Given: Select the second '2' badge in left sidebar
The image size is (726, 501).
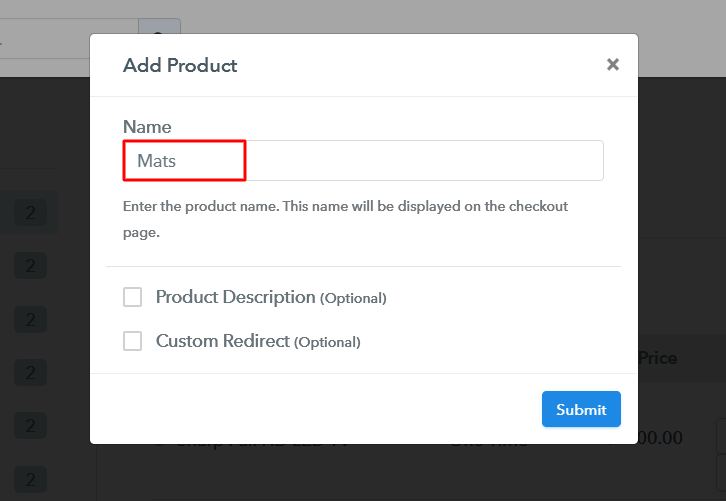Looking at the screenshot, I should pyautogui.click(x=30, y=266).
